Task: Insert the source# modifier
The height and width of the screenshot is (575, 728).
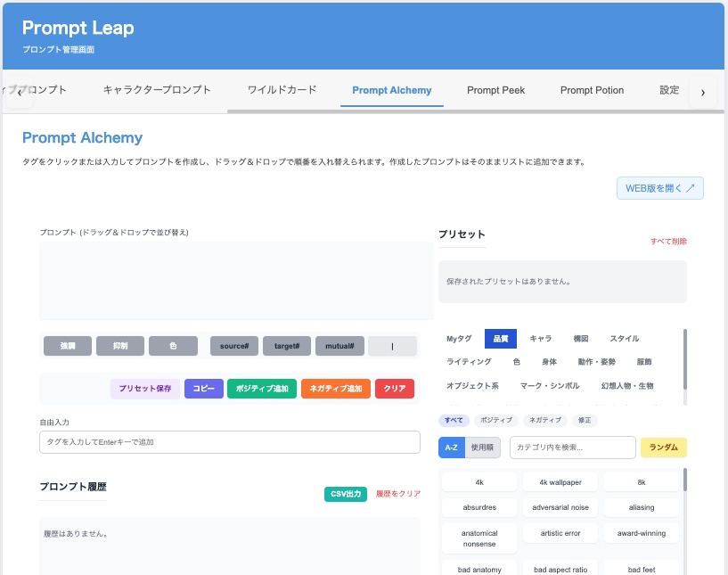Action: pyautogui.click(x=234, y=346)
